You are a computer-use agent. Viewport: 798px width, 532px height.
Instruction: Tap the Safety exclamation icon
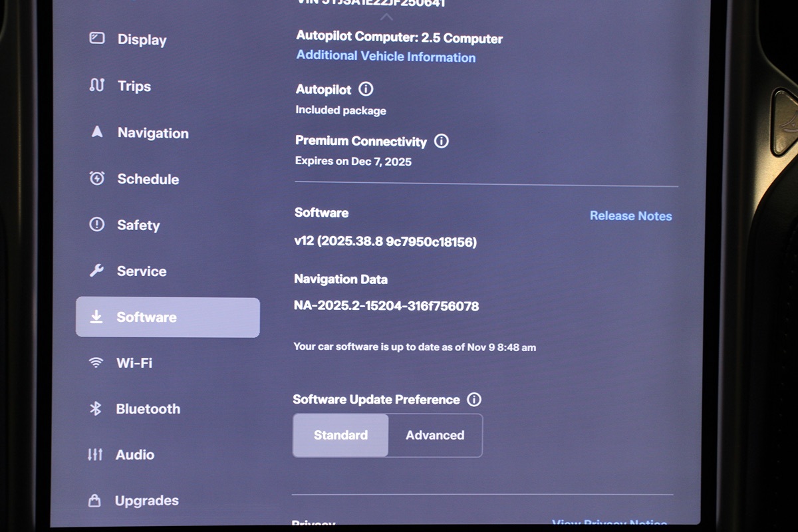(x=97, y=225)
